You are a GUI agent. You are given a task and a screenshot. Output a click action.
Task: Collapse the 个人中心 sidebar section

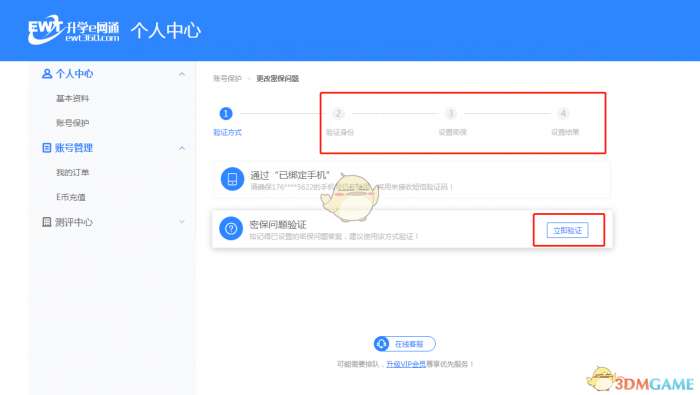point(182,74)
